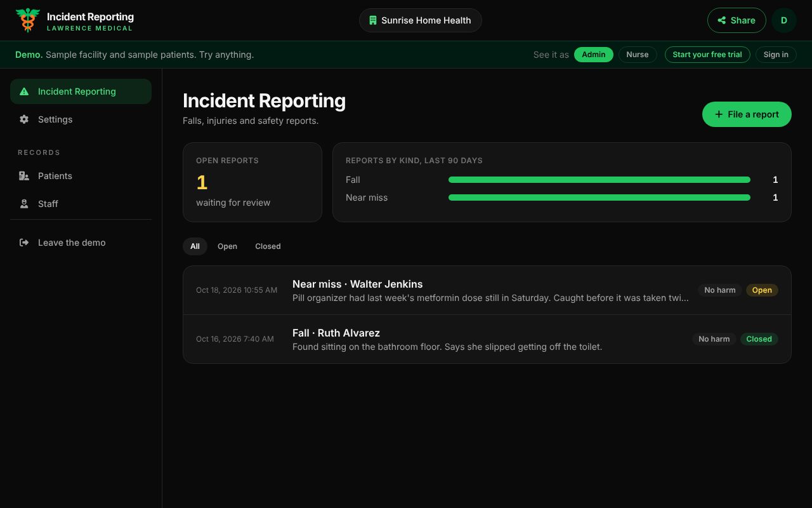Click File a report button
812x508 pixels.
click(x=747, y=114)
